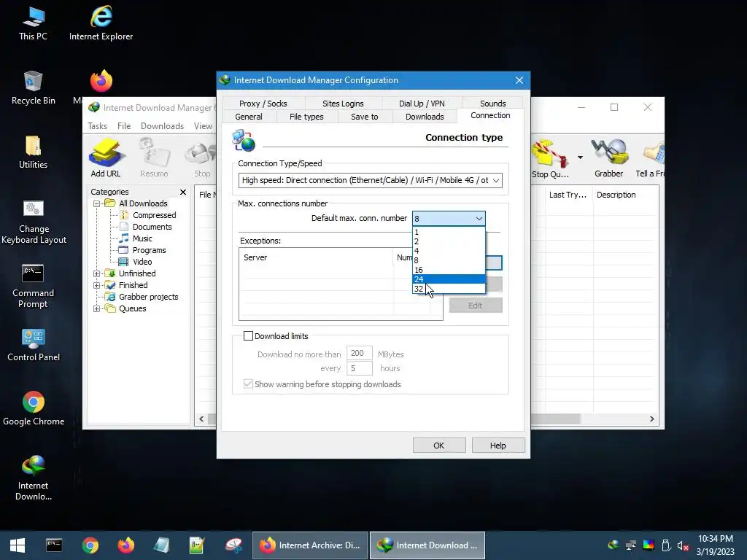Enable the Download limits checkbox
Screen dimensions: 747x560
(248, 335)
